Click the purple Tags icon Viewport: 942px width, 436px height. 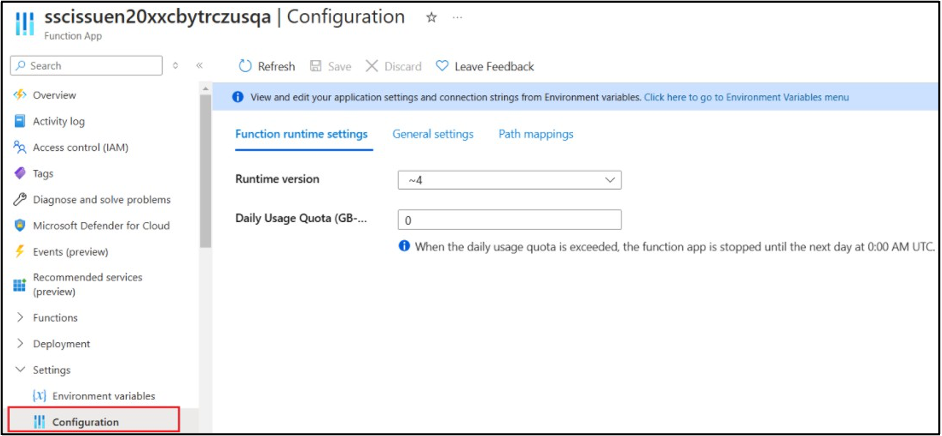pyautogui.click(x=20, y=174)
